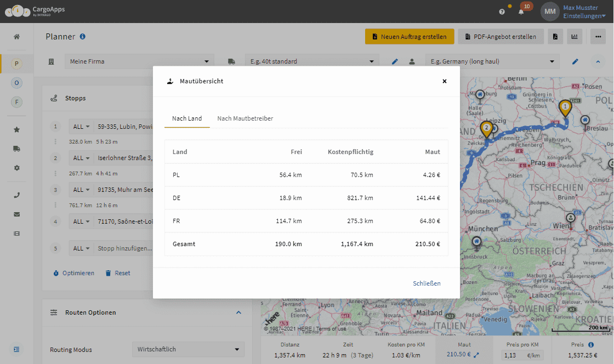Collapse the Routen Optionen section
The width and height of the screenshot is (614, 364).
tap(238, 312)
